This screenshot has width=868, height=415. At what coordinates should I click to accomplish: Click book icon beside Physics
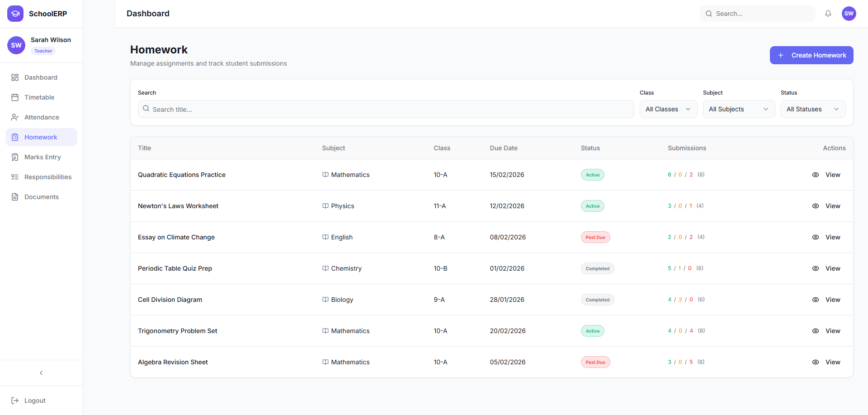325,206
